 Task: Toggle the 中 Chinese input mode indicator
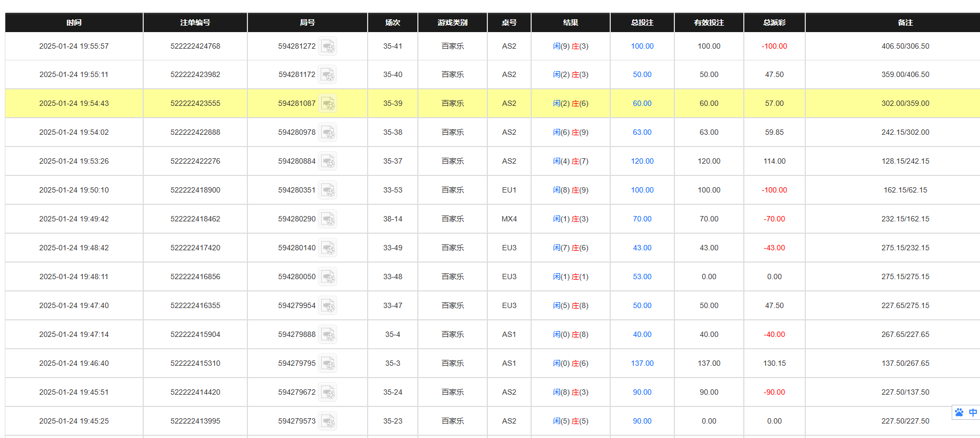click(973, 412)
